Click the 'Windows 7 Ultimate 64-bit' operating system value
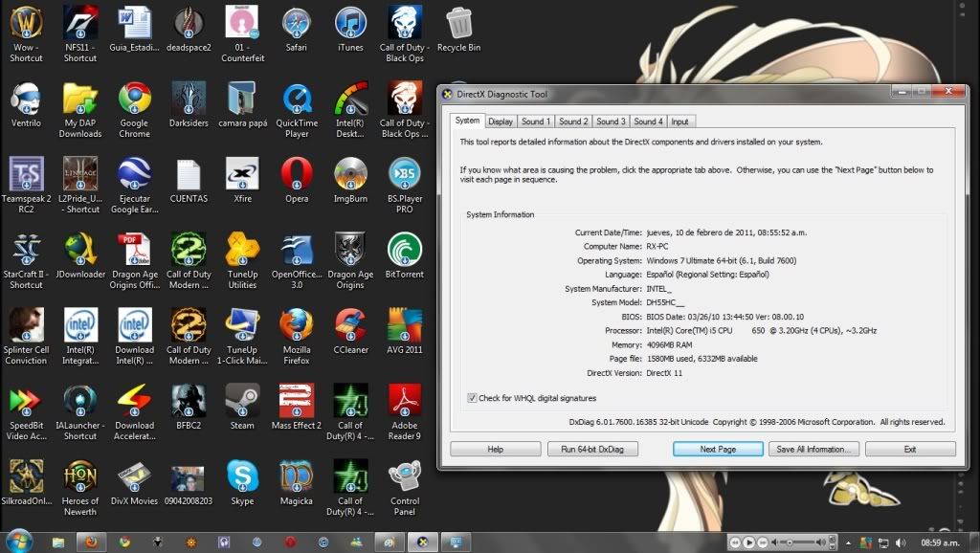The image size is (980, 553). [722, 260]
